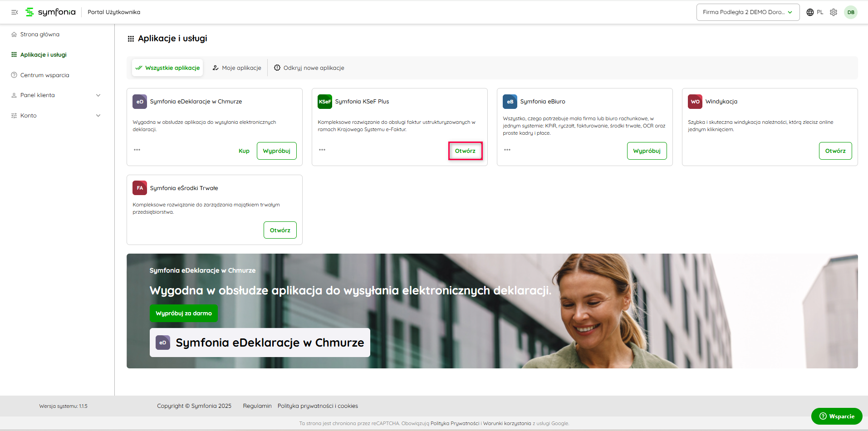Open the company selector dropdown

(x=747, y=12)
